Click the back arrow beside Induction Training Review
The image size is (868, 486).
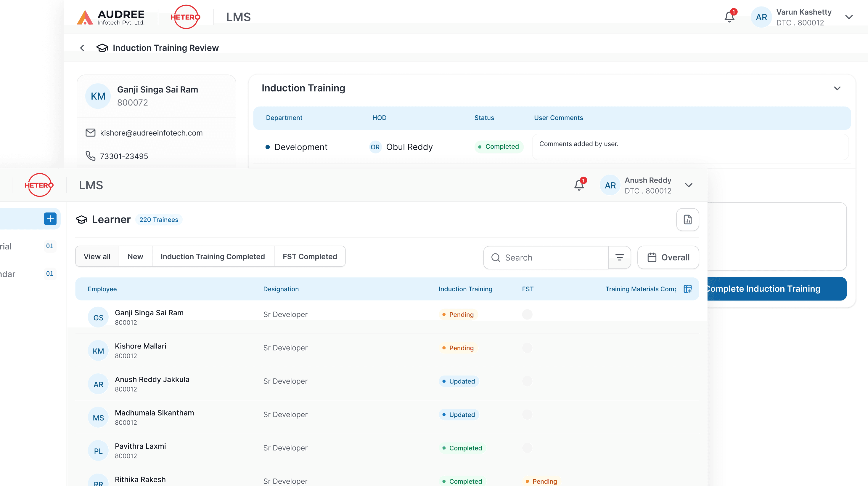pyautogui.click(x=82, y=48)
